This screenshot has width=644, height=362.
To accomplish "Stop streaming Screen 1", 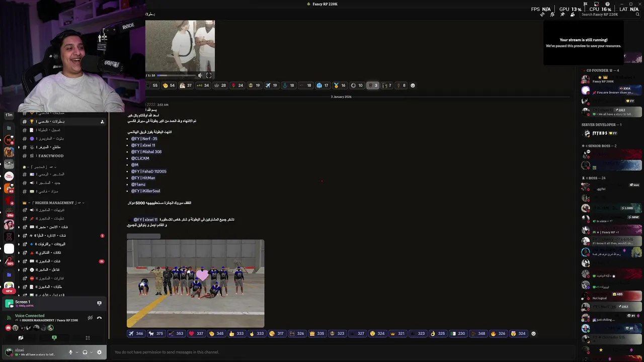I will (99, 303).
